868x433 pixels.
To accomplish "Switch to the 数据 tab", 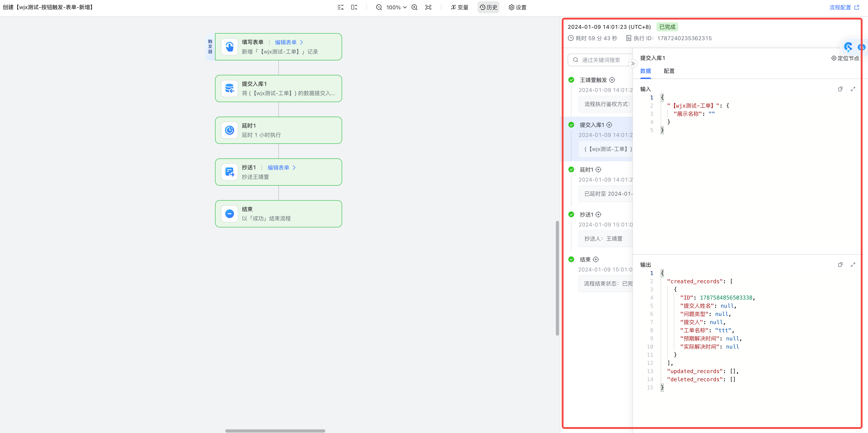I will pos(646,71).
